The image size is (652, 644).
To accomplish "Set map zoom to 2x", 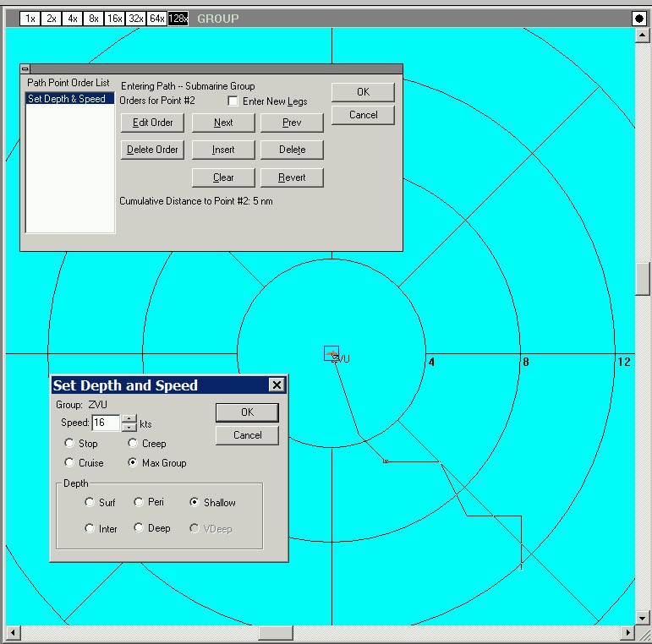I will [x=51, y=19].
